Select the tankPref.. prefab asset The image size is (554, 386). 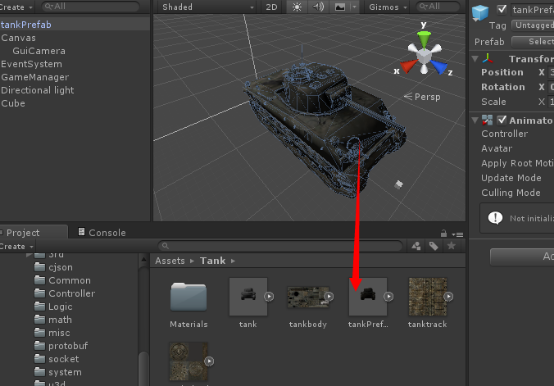(368, 304)
